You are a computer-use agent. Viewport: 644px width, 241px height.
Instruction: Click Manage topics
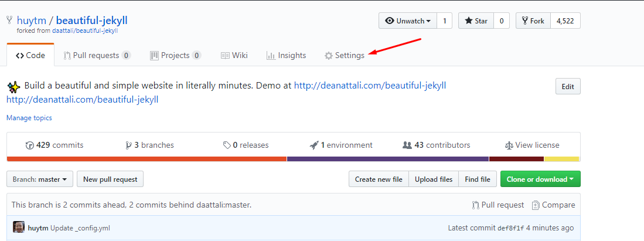[29, 118]
